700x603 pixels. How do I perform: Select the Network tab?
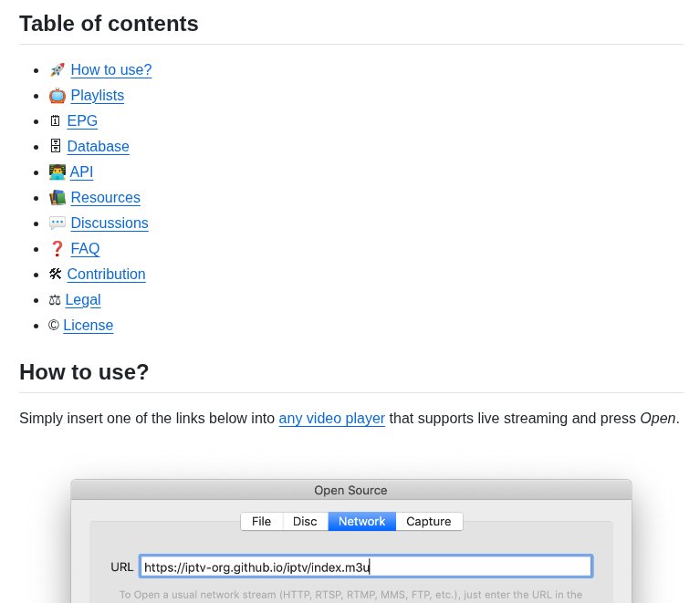pos(361,522)
